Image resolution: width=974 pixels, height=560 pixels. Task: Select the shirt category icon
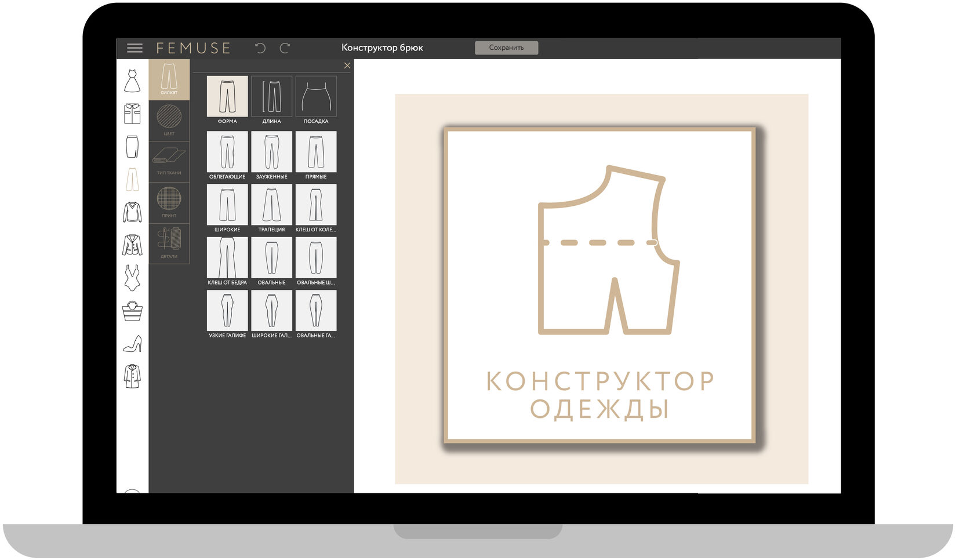tap(132, 114)
